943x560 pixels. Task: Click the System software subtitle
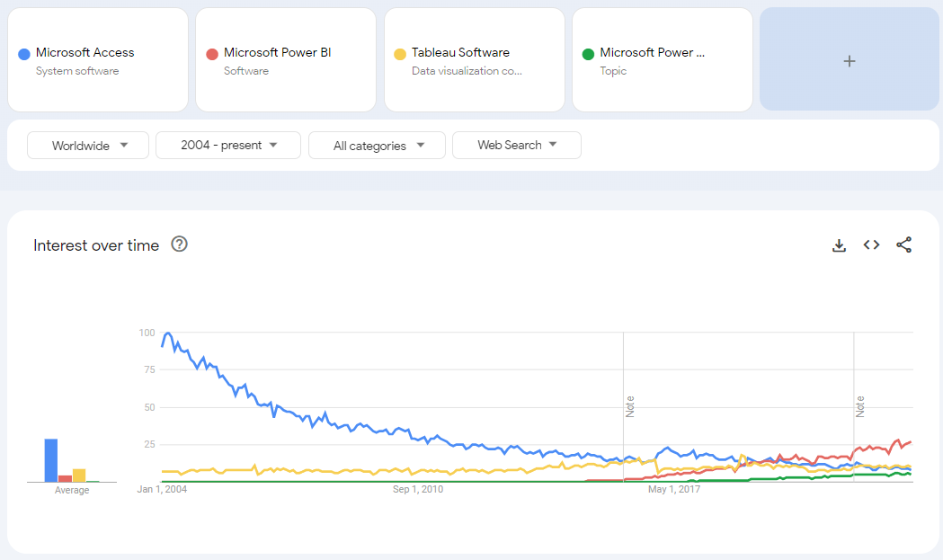[x=77, y=71]
